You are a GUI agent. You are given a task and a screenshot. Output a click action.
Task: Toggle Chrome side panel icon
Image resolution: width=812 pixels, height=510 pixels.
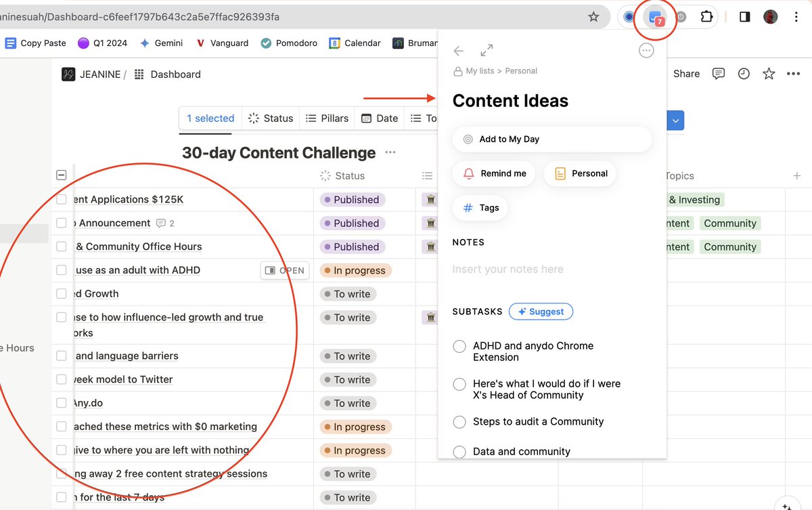(x=744, y=17)
